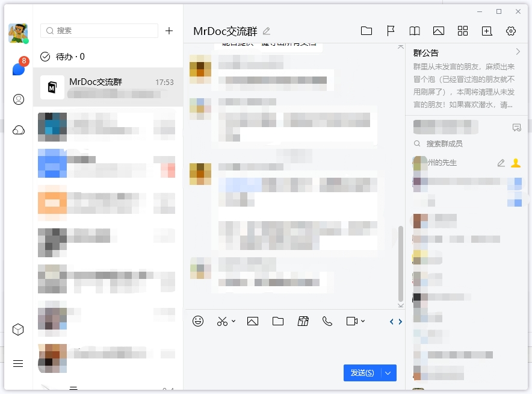Image resolution: width=532 pixels, height=394 pixels.
Task: Open the group album picture icon in header
Action: tap(439, 31)
